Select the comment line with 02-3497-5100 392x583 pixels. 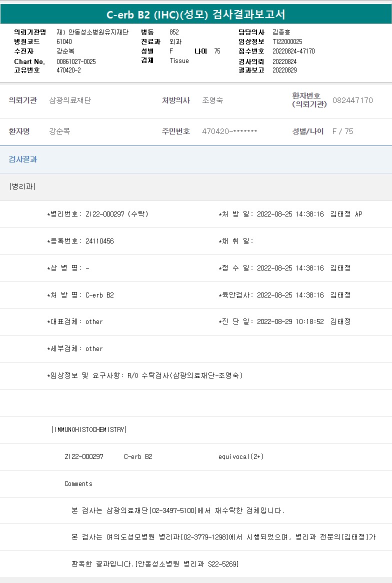(x=178, y=510)
